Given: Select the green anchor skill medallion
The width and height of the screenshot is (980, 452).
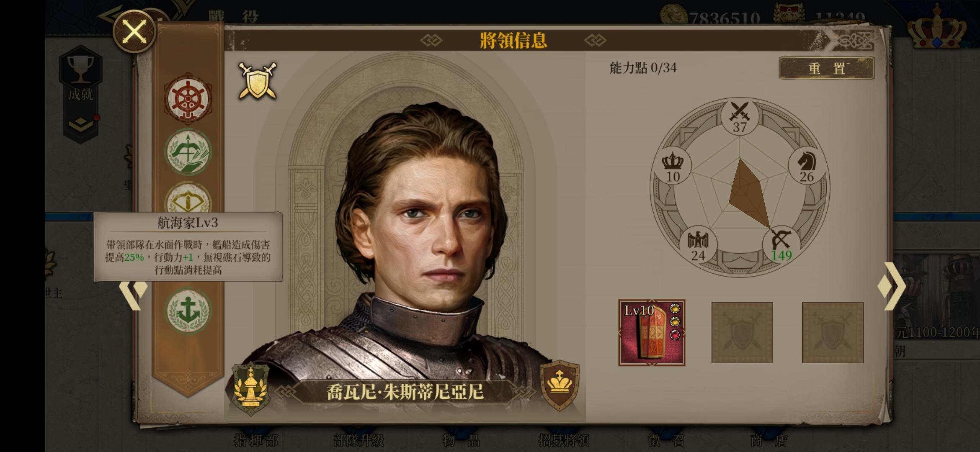Looking at the screenshot, I should click(x=188, y=311).
